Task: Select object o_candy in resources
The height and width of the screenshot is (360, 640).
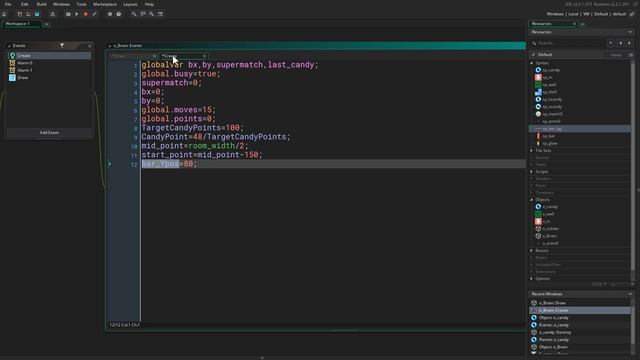Action: (x=550, y=207)
